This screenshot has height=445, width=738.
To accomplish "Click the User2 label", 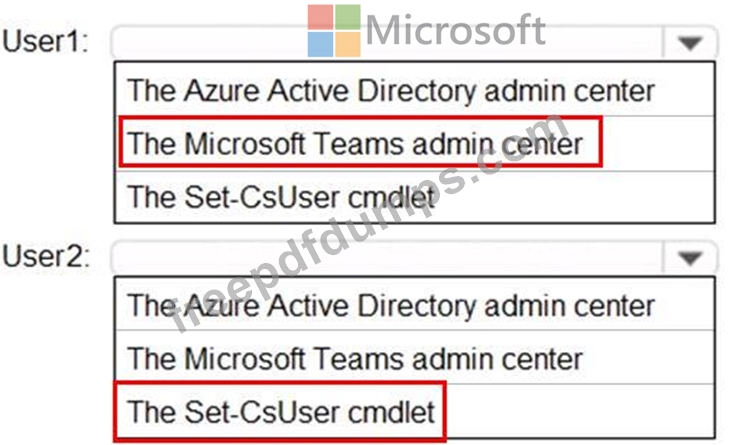I will click(46, 257).
